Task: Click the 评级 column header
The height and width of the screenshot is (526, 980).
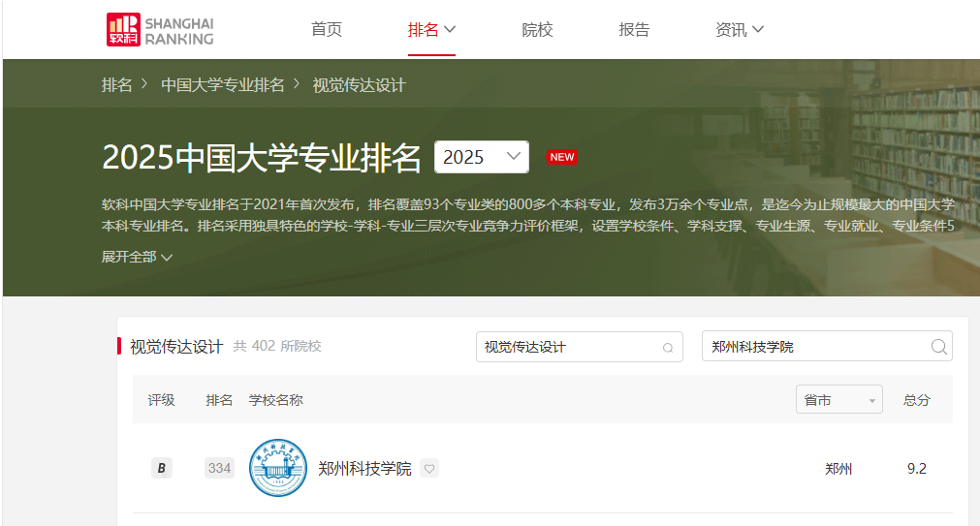Action: pos(161,400)
